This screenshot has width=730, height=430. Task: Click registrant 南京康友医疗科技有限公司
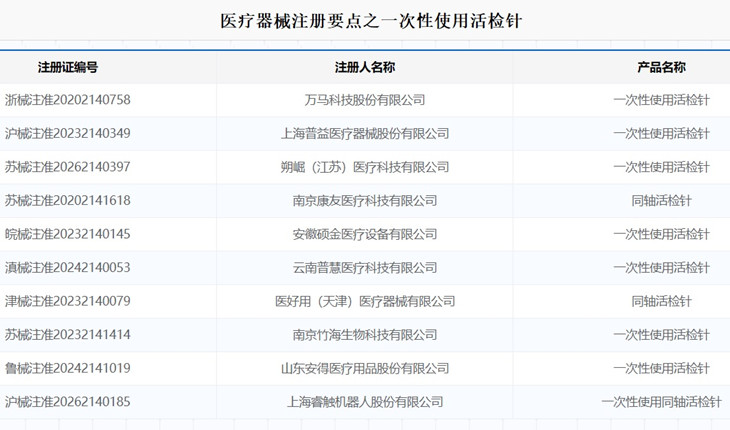pos(365,200)
